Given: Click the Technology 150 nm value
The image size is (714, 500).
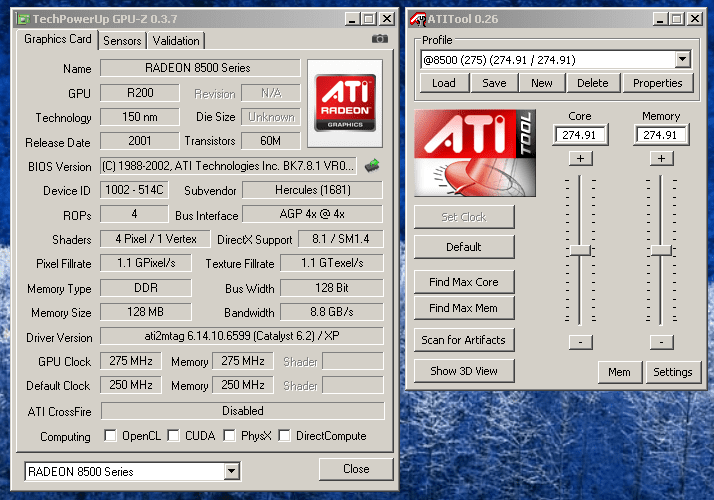Looking at the screenshot, I should [140, 117].
